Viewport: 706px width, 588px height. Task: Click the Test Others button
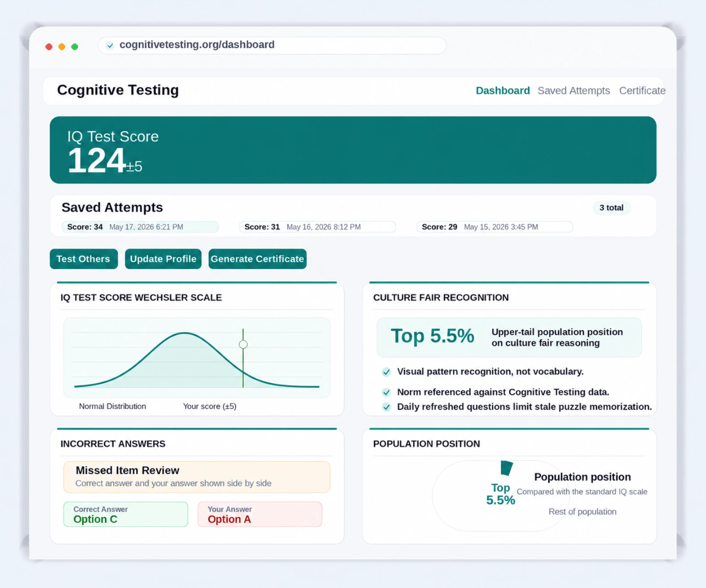pyautogui.click(x=84, y=259)
